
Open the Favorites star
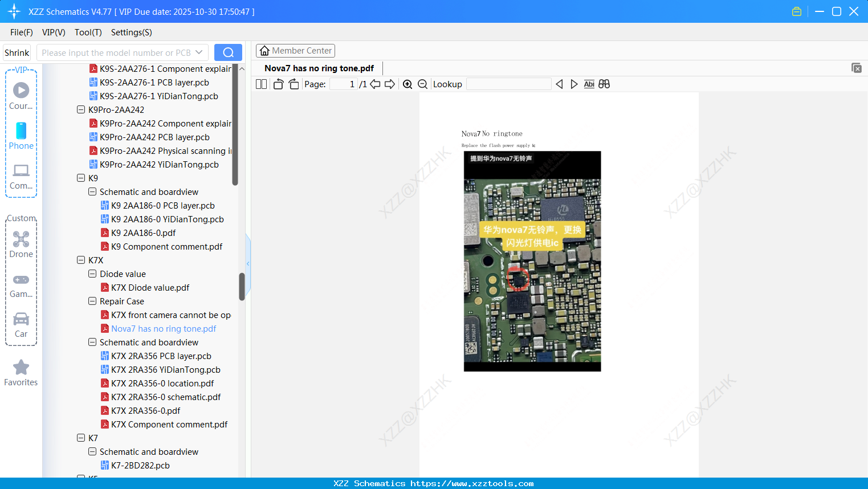point(21,373)
